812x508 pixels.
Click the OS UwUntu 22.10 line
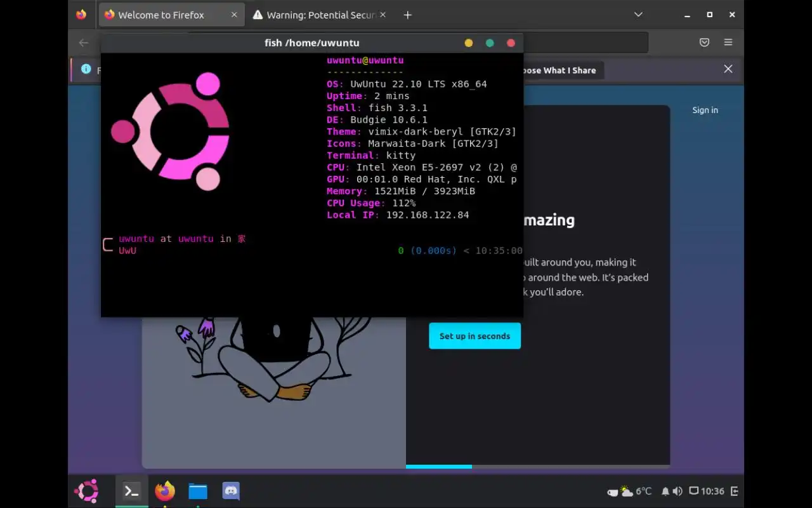click(407, 84)
